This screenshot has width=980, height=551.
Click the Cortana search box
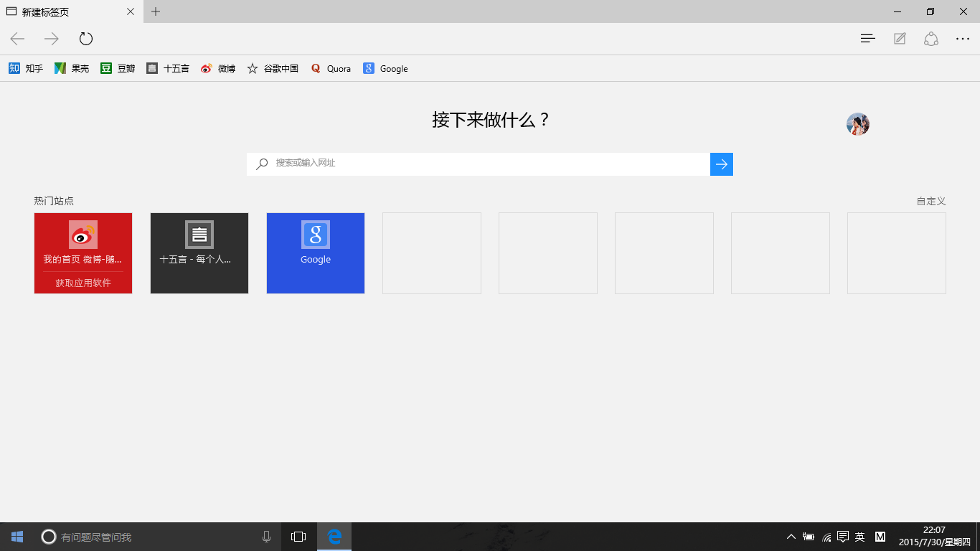[x=158, y=537]
